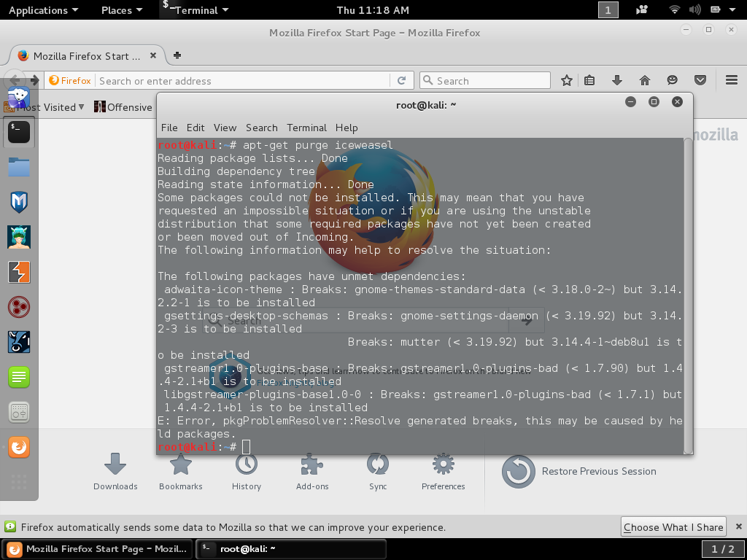747x560 pixels.
Task: Click the Firefox address bar field
Action: 241,81
